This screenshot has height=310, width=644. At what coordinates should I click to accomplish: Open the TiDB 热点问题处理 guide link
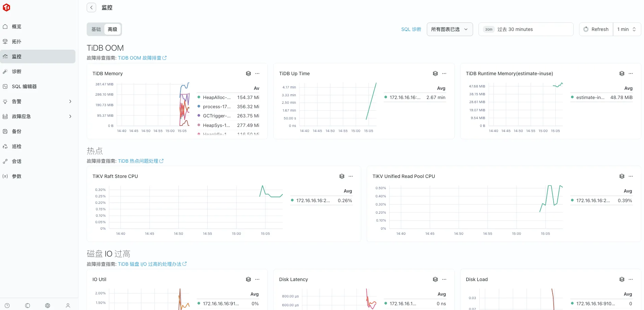[x=138, y=161]
